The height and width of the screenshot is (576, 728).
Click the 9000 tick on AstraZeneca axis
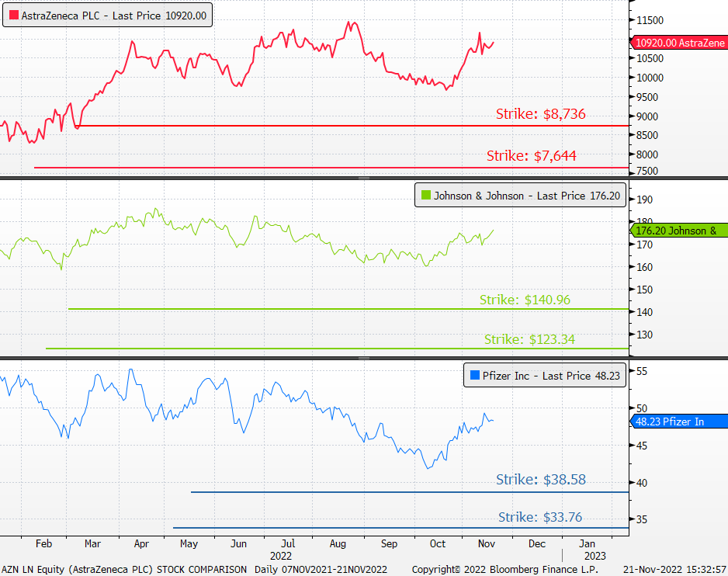click(647, 116)
